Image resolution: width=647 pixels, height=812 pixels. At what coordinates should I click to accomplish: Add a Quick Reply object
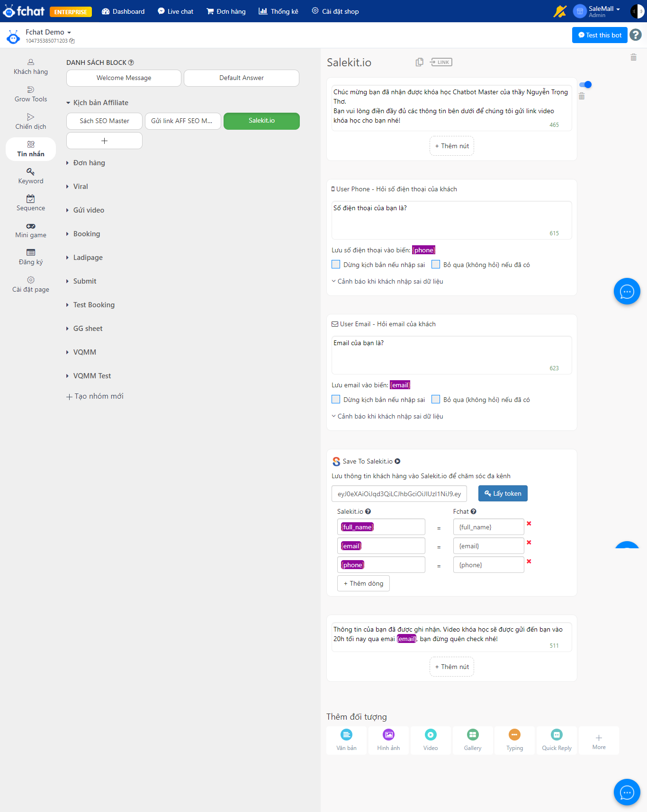(x=557, y=740)
